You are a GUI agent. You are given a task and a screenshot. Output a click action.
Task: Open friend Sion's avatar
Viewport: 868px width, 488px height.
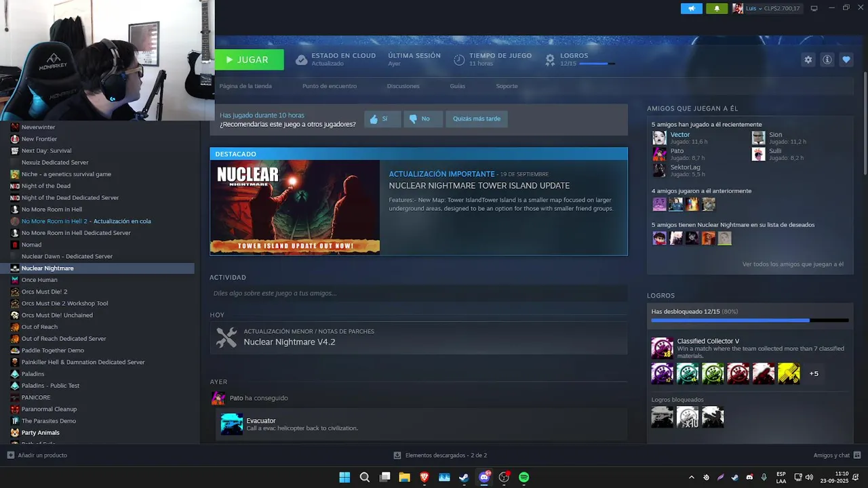pos(758,138)
